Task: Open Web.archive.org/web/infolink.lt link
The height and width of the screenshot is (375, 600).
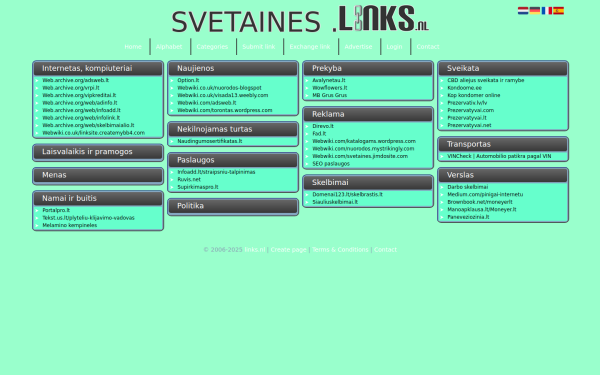Action: [x=81, y=118]
